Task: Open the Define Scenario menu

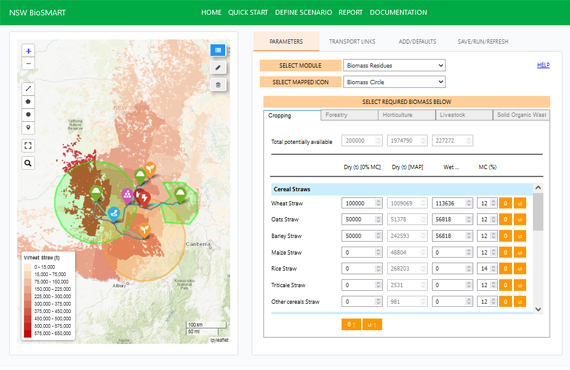Action: tap(303, 12)
